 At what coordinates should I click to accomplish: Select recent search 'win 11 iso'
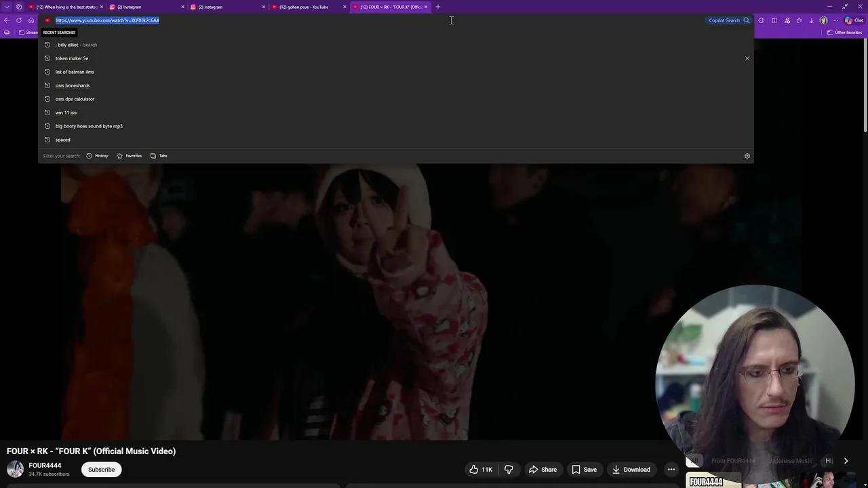[x=395, y=113]
